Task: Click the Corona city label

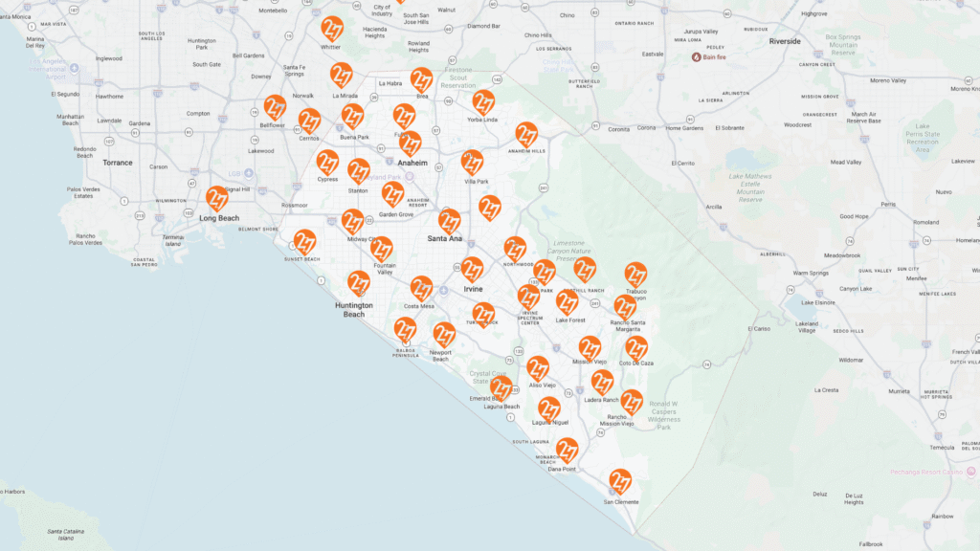Action: 646,127
